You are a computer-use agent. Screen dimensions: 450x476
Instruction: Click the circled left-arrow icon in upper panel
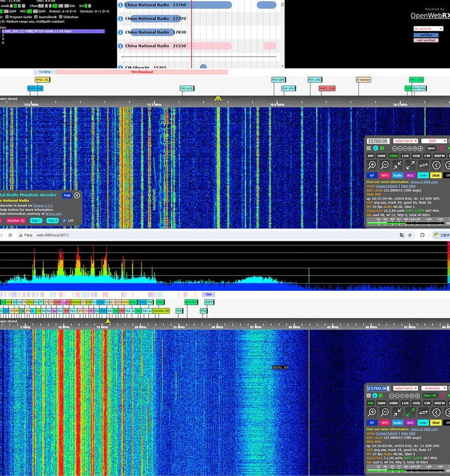[436, 165]
